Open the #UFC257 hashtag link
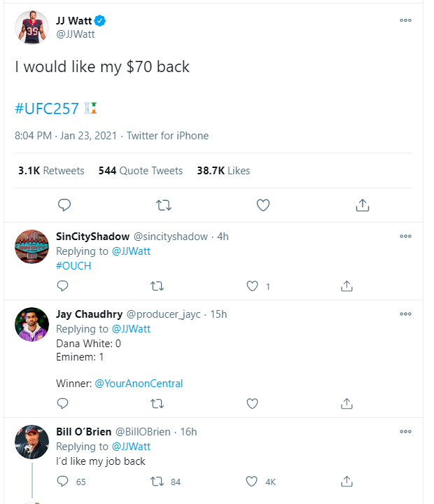The image size is (434, 504). (x=46, y=108)
